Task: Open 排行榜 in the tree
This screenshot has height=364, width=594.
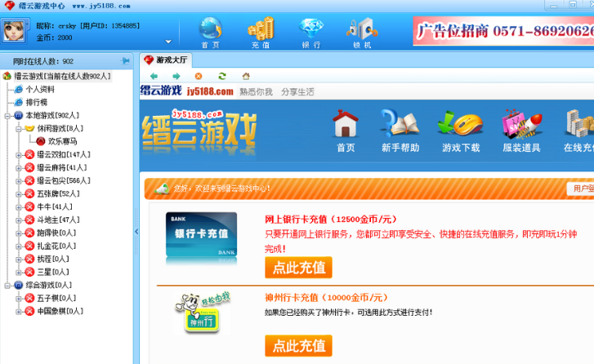Action: (x=37, y=102)
